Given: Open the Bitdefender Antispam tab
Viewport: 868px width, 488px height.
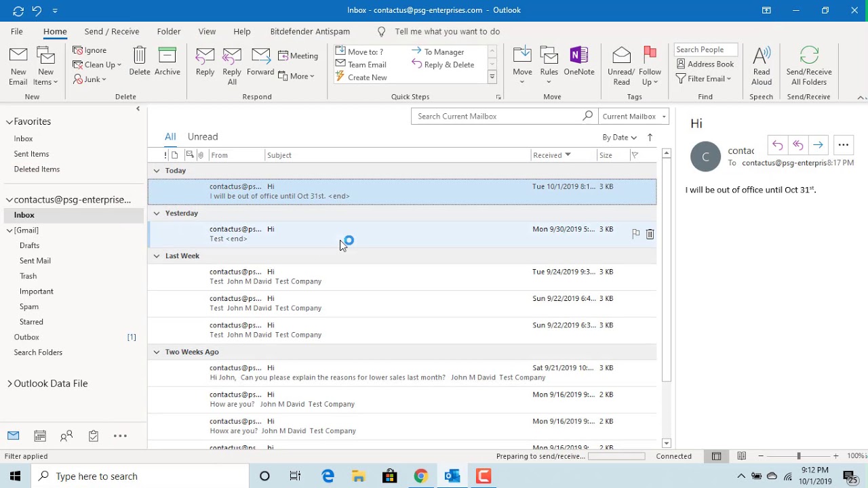Looking at the screenshot, I should [x=310, y=31].
